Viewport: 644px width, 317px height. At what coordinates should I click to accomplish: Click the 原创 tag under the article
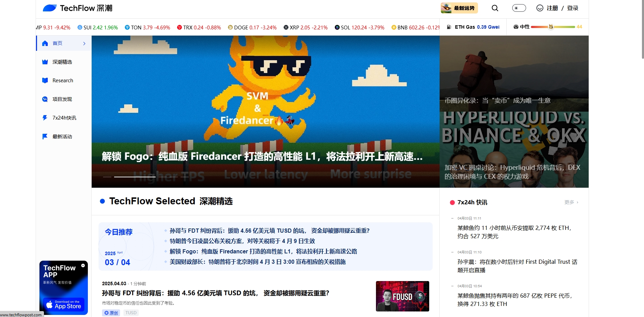point(111,313)
